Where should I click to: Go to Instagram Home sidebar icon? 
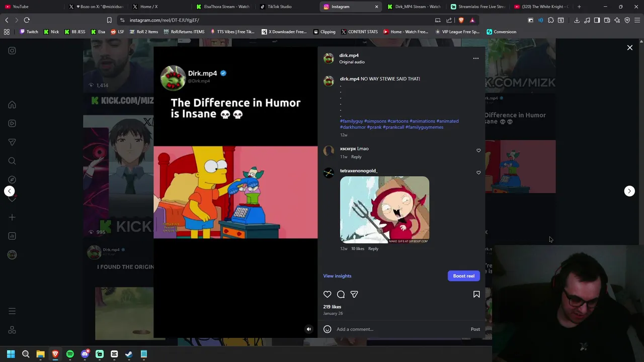[x=12, y=105]
